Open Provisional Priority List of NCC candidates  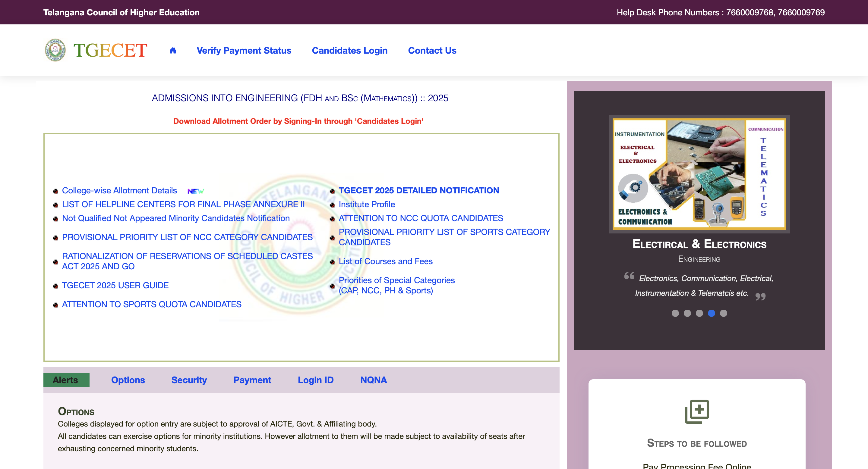pyautogui.click(x=187, y=237)
